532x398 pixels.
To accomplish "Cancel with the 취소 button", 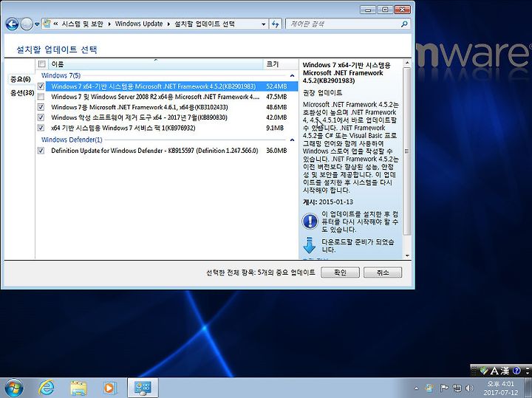I will click(383, 272).
